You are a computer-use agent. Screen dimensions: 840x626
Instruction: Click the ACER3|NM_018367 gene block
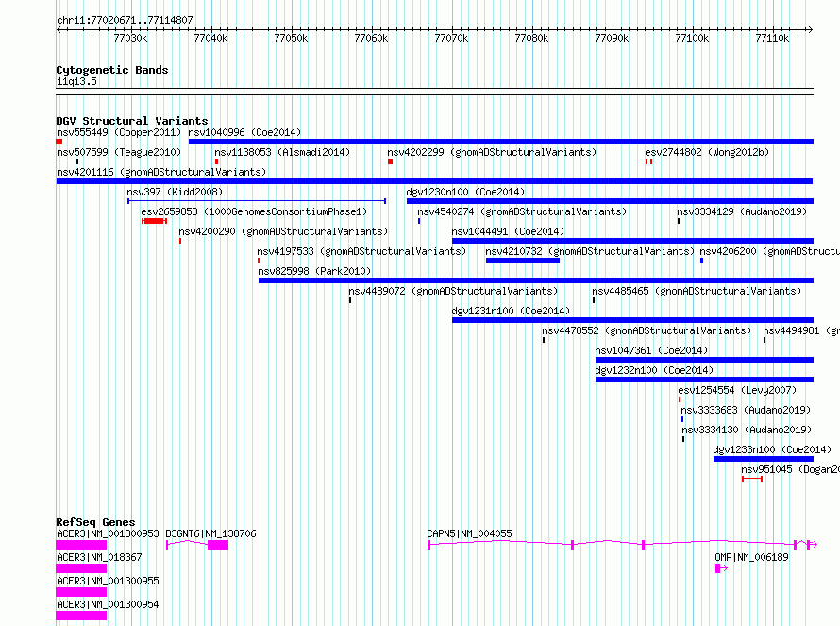[x=81, y=568]
